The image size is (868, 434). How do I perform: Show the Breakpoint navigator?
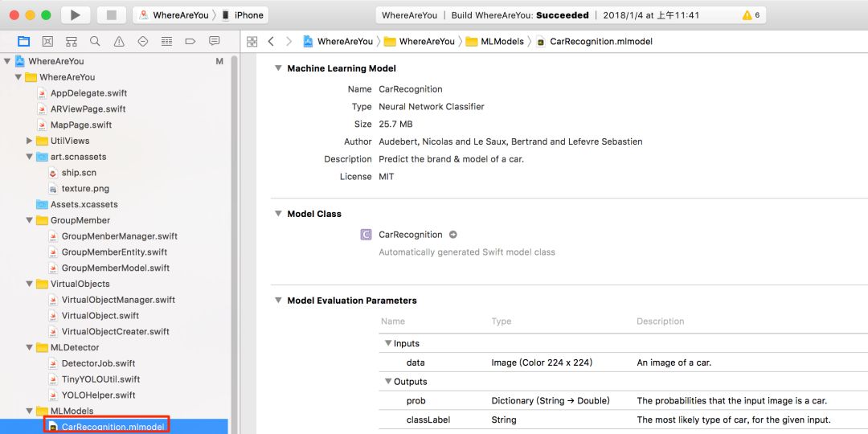click(190, 41)
